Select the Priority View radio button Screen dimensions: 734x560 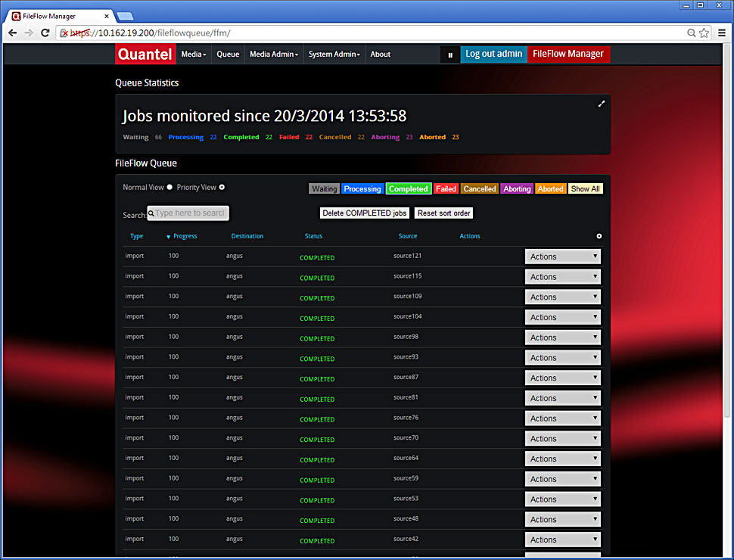[x=222, y=187]
